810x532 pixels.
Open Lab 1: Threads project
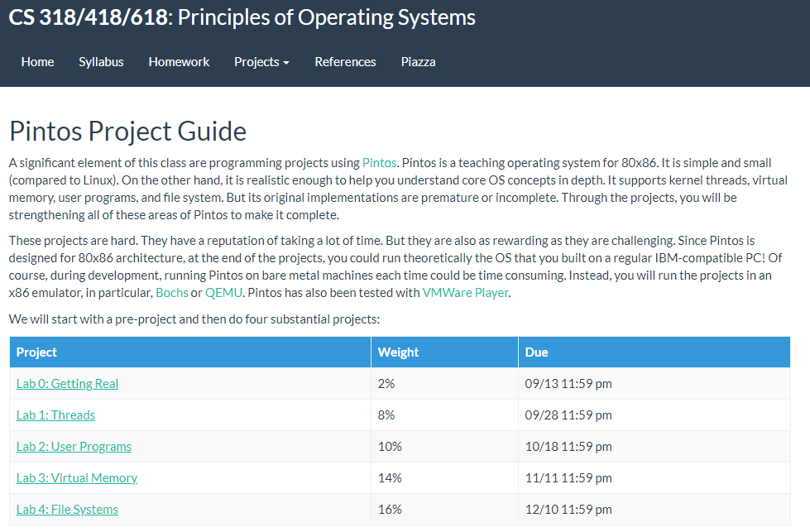(55, 415)
